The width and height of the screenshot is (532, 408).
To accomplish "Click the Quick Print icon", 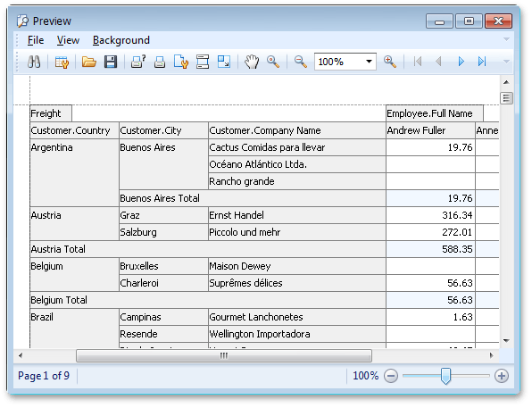I will (160, 62).
